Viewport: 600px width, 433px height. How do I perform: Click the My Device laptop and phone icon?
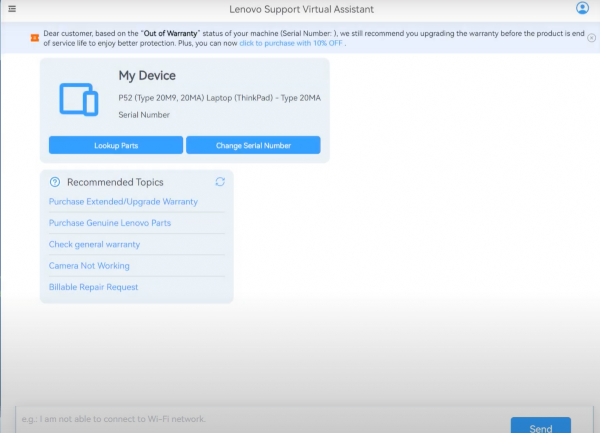[79, 99]
